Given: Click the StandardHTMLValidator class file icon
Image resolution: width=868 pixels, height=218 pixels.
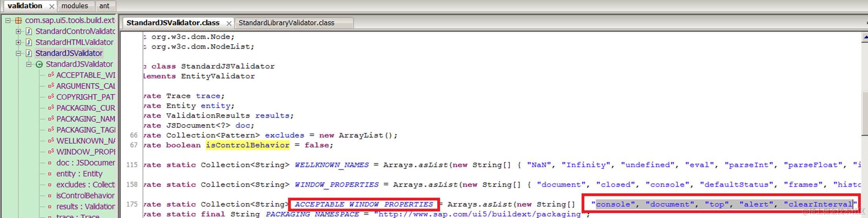Looking at the screenshot, I should click(x=29, y=42).
